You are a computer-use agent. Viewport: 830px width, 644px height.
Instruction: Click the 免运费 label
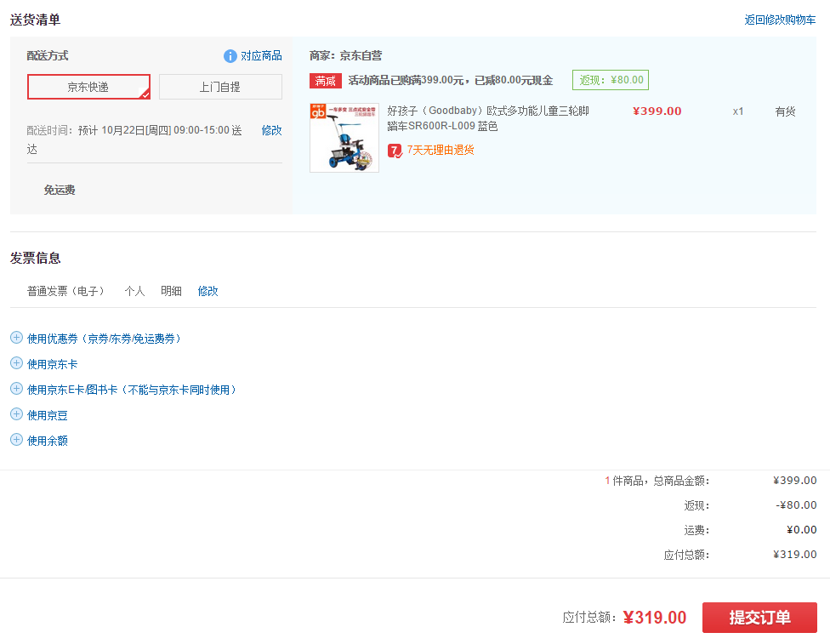pos(60,190)
